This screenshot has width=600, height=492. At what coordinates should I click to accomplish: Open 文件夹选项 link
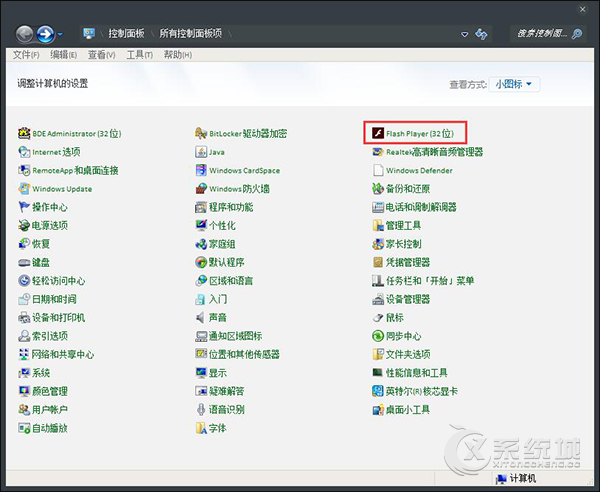[408, 354]
